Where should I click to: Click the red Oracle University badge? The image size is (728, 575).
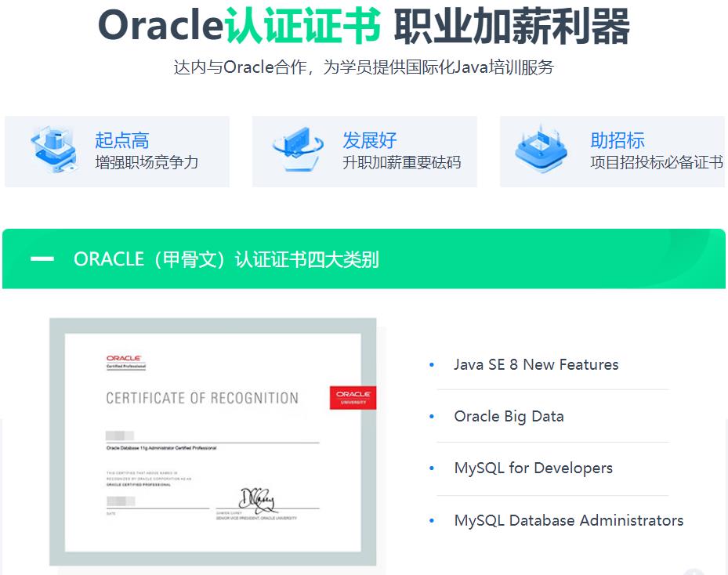(353, 396)
